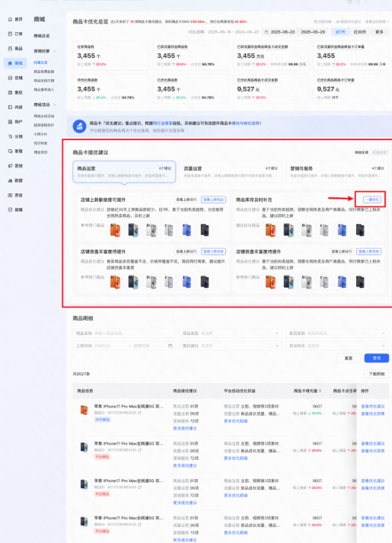Image resolution: width=392 pixels, height=543 pixels.
Task: Open 更多优化明细 link in the 30天新品 row
Action: pyautogui.click(x=236, y=421)
